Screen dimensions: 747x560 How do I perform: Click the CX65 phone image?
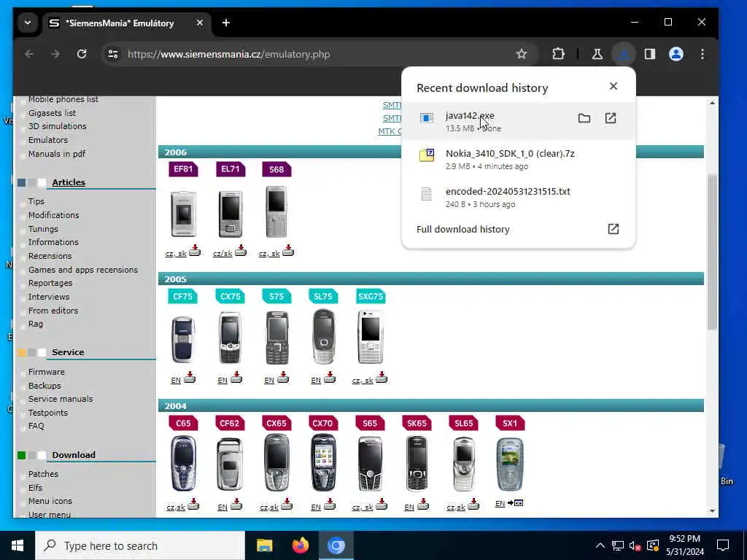point(276,463)
